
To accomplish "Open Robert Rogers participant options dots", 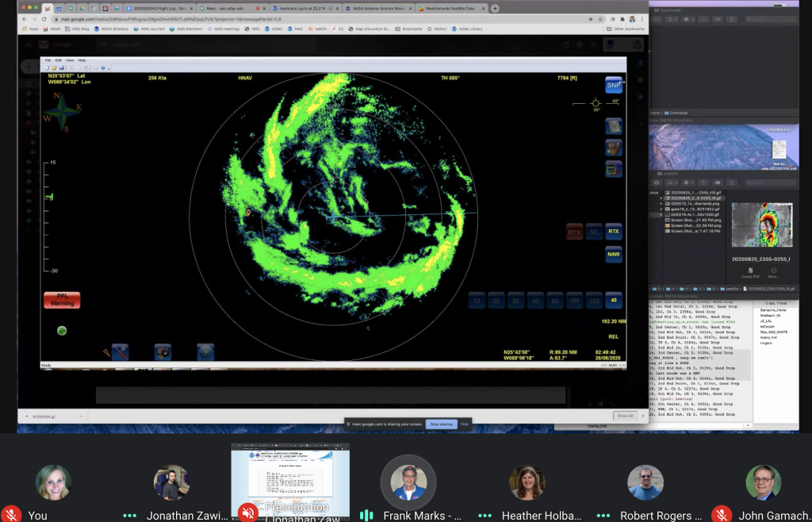I will point(603,516).
